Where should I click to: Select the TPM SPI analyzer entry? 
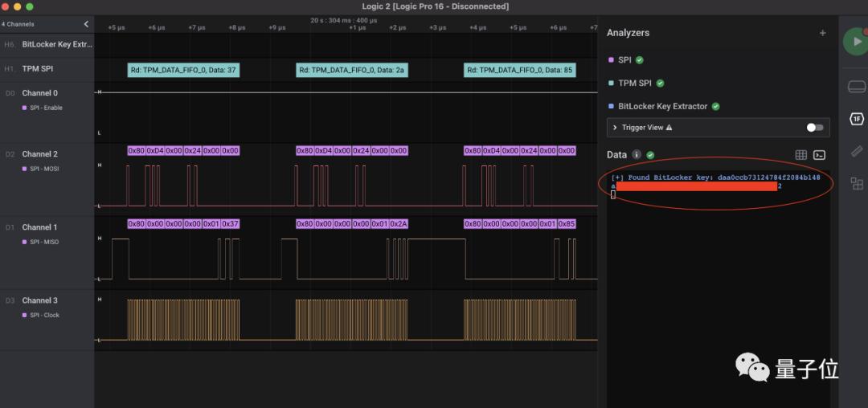(634, 83)
